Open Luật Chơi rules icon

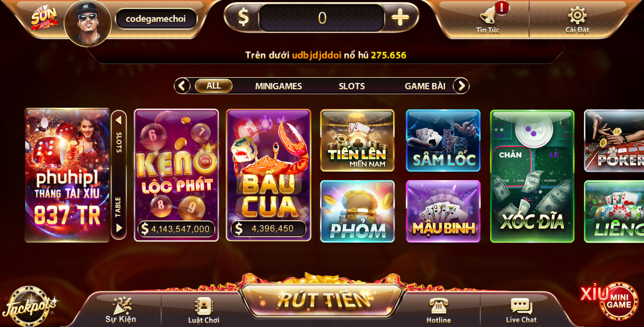[204, 310]
